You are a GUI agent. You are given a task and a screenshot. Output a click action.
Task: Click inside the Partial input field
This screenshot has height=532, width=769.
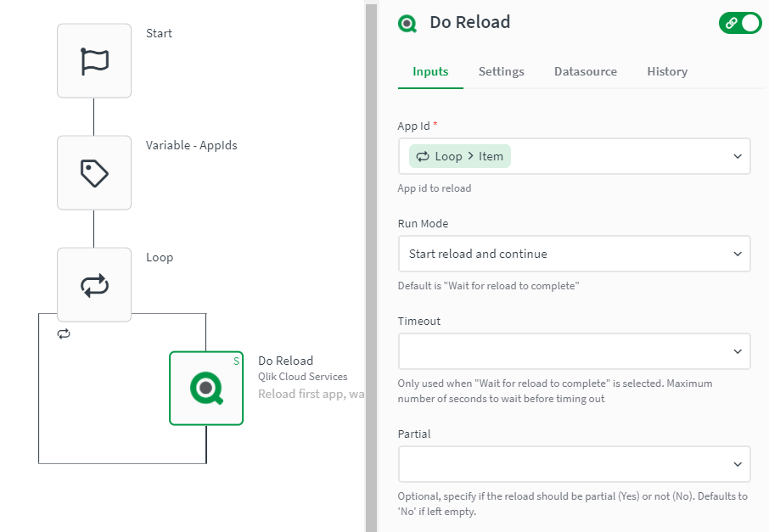(x=560, y=464)
